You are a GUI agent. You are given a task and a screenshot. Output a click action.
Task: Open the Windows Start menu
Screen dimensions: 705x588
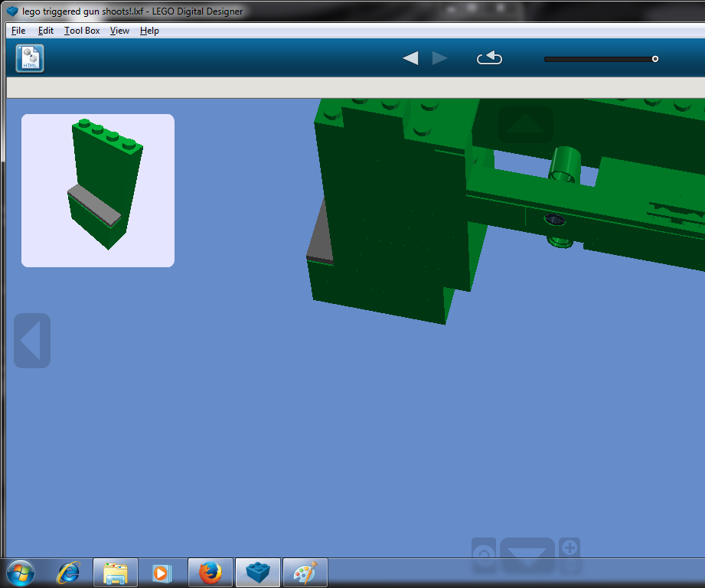point(21,572)
